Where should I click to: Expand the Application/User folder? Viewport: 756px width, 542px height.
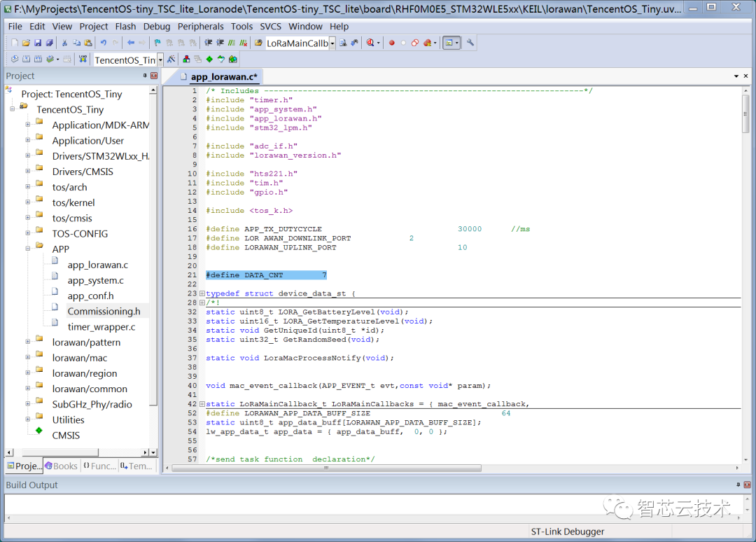(27, 140)
